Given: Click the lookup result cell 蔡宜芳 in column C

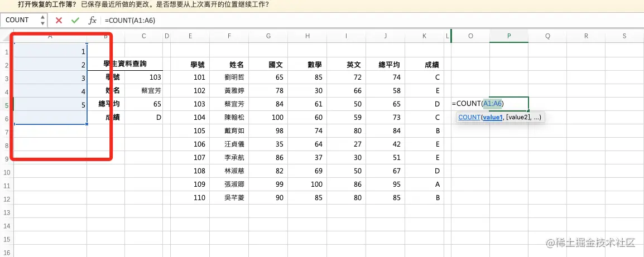Looking at the screenshot, I should [144, 91].
